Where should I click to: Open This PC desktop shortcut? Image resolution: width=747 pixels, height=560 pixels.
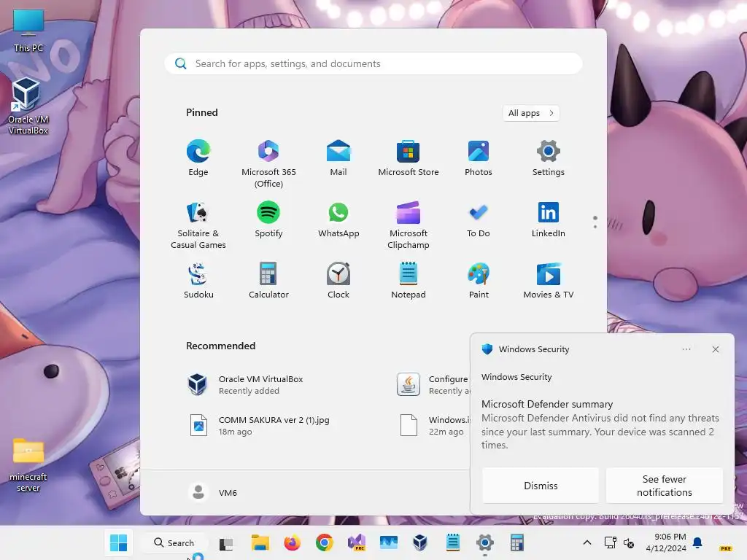tap(28, 31)
